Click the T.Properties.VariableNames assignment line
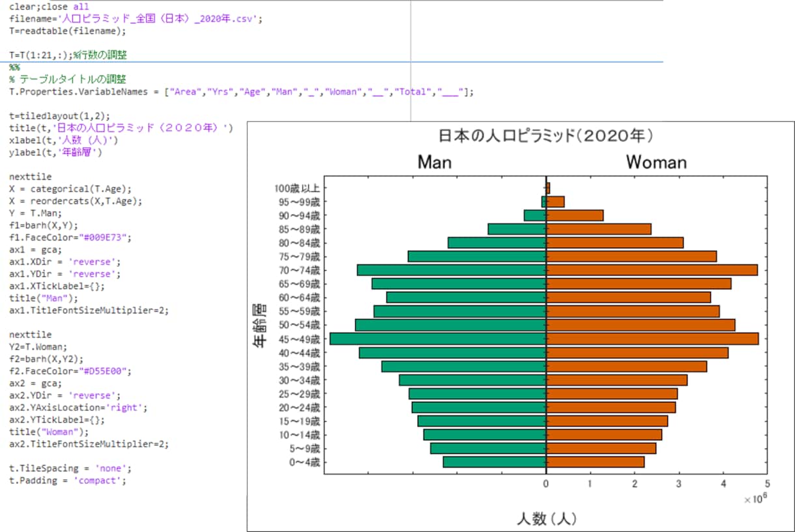 click(x=241, y=92)
